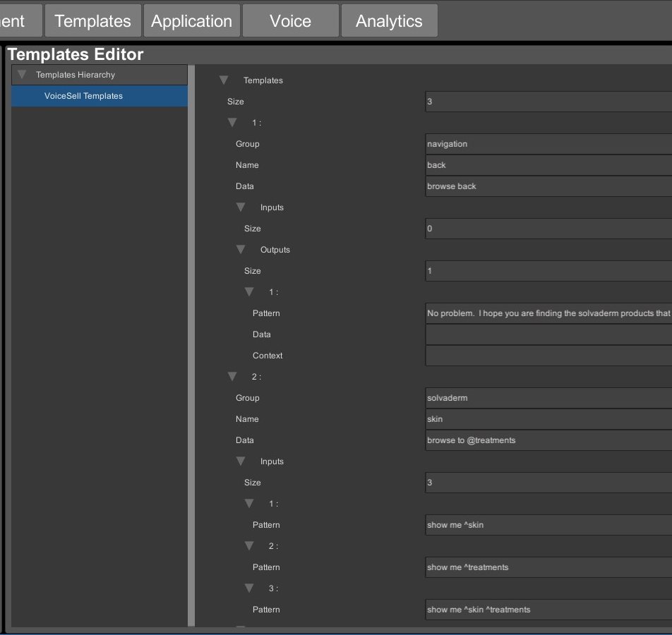Screen dimensions: 672x635
Task: Click the empty Data field under Outputs
Action: tap(548, 334)
